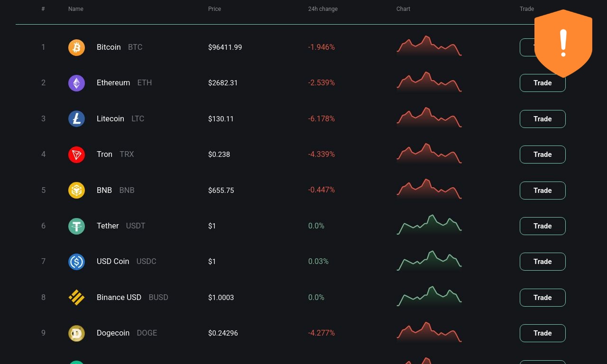Open trade for Tether row

543,226
